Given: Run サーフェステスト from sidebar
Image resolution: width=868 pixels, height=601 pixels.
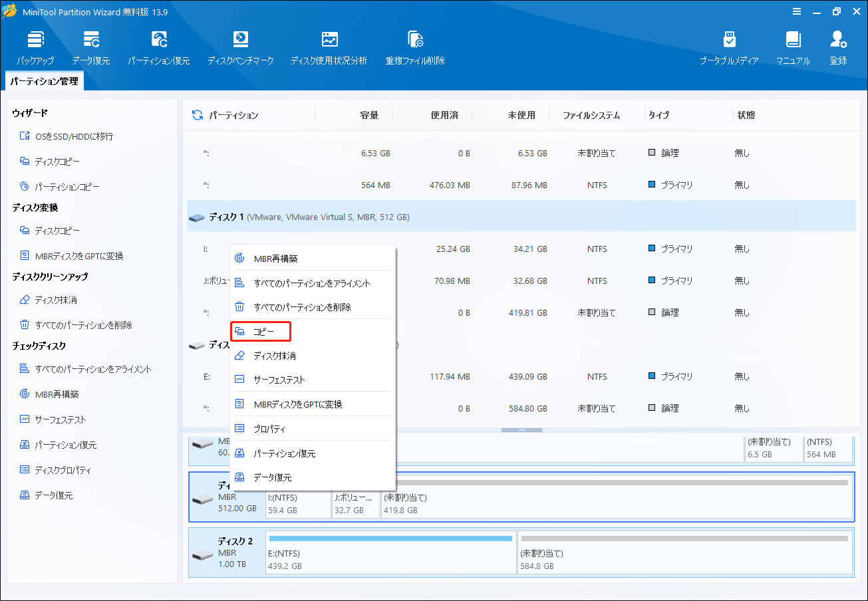Looking at the screenshot, I should click(53, 420).
